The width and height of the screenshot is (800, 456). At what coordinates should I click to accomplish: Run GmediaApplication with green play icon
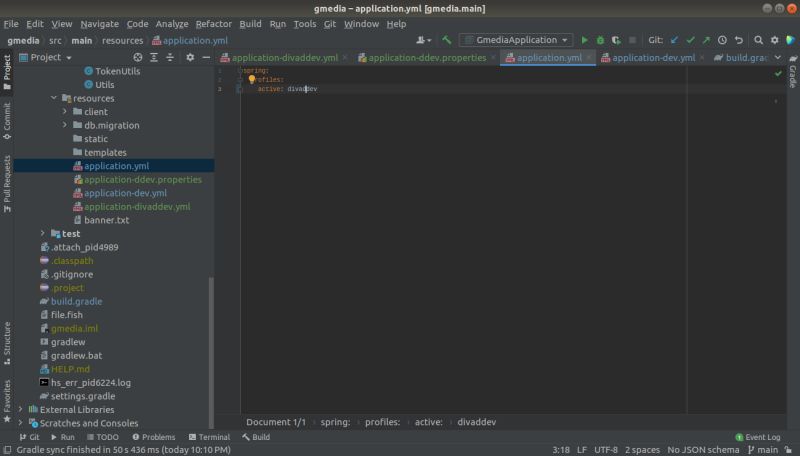(x=584, y=40)
